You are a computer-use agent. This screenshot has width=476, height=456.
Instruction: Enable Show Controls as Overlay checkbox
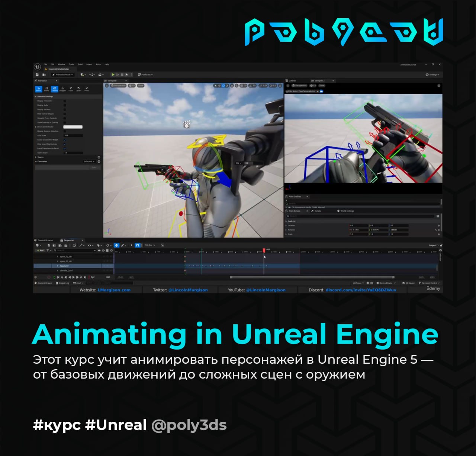(x=65, y=122)
